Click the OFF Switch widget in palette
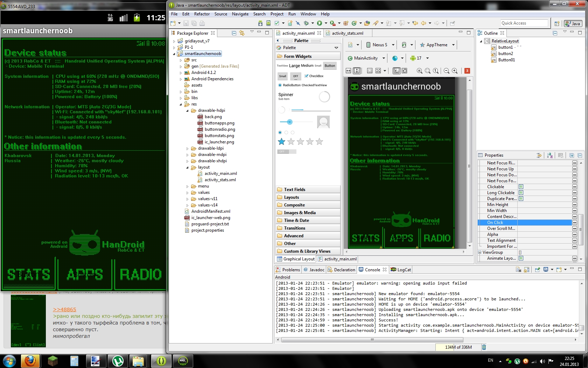This screenshot has width=588, height=368. point(287,152)
